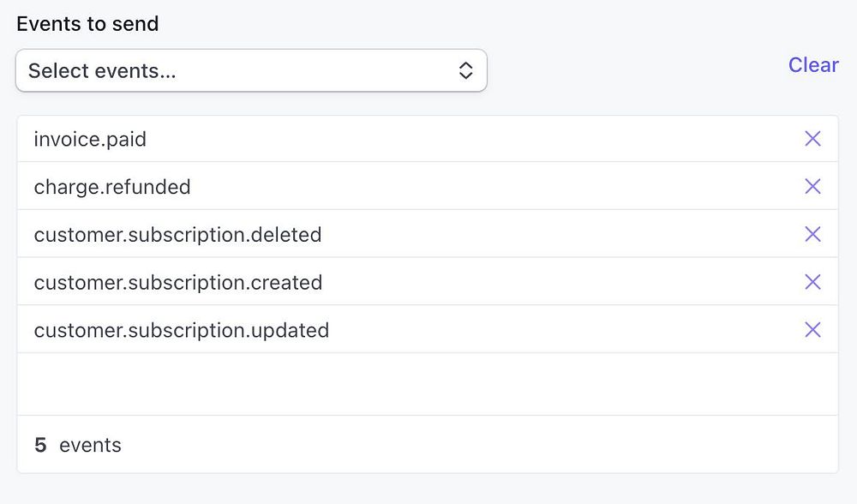Clear all selected events

[x=813, y=65]
